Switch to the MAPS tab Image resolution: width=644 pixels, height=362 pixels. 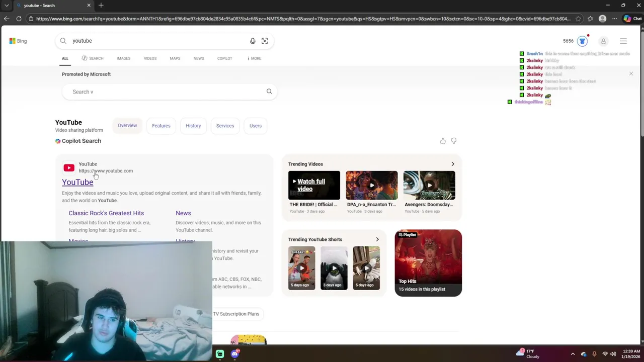click(175, 58)
